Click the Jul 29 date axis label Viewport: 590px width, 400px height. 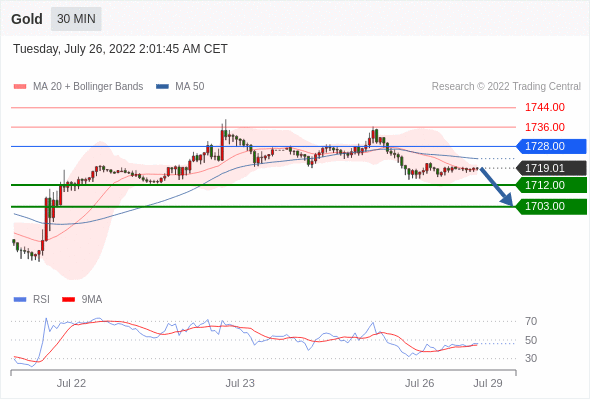click(x=488, y=383)
